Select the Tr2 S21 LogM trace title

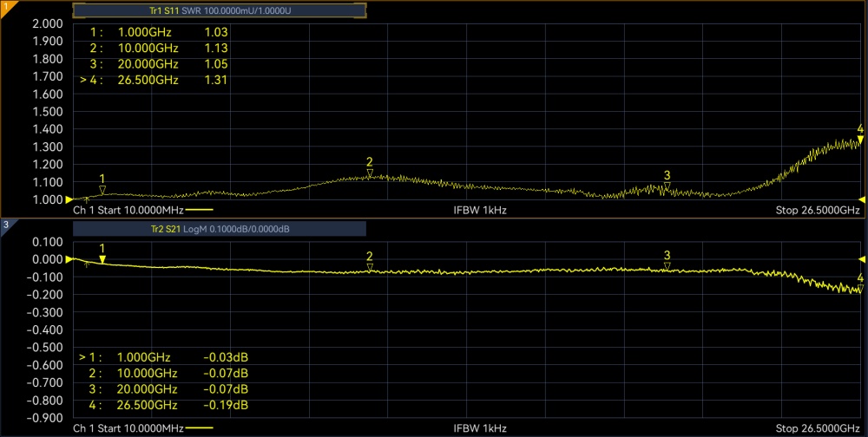click(220, 229)
